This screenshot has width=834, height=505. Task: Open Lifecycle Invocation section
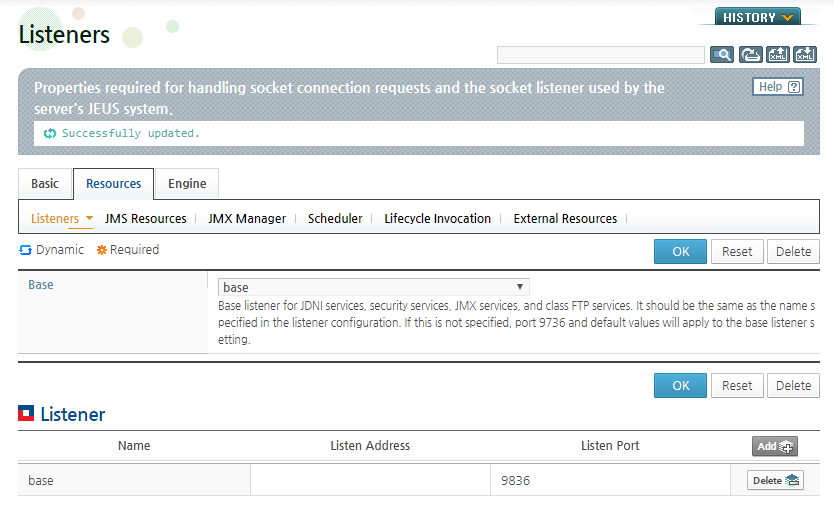point(437,219)
